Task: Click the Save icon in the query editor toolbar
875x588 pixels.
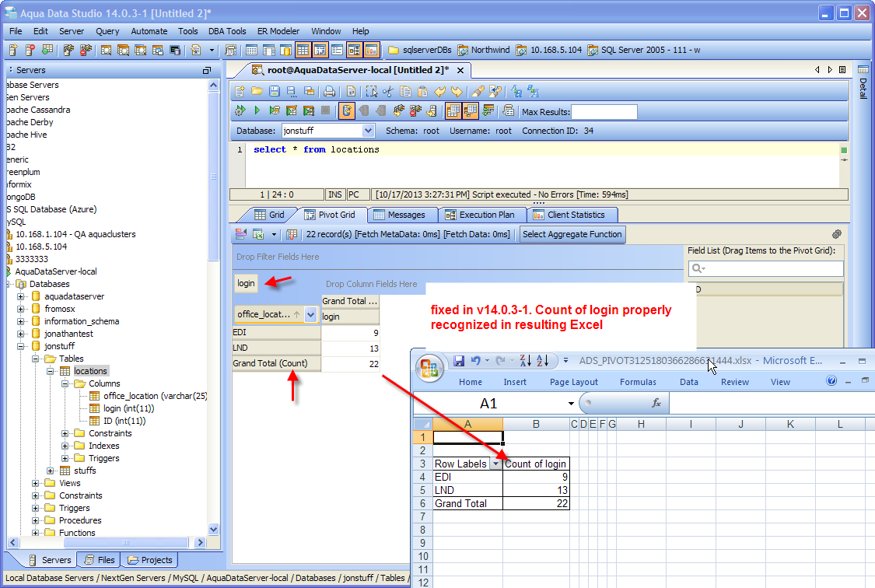Action: click(274, 92)
